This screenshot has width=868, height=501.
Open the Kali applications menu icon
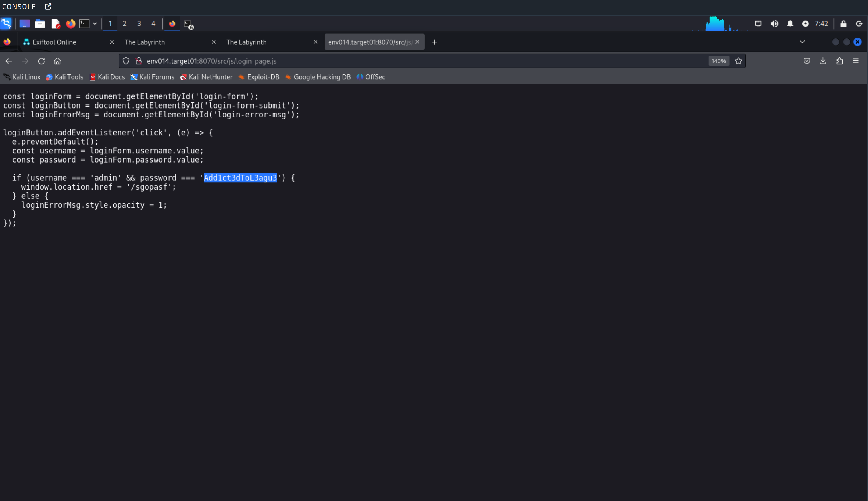tap(6, 24)
